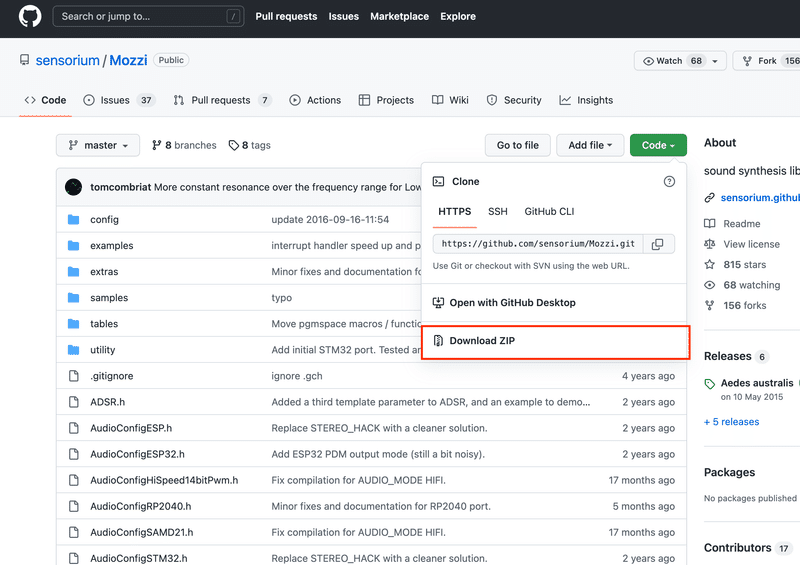Image resolution: width=800 pixels, height=565 pixels.
Task: Click the tags icon for 8 tags
Action: (x=234, y=145)
